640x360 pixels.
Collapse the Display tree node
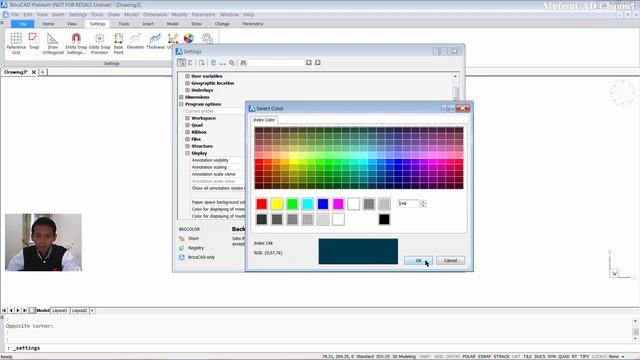pos(187,153)
